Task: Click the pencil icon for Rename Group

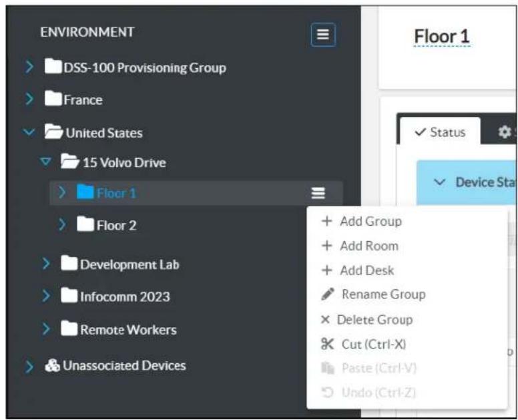Action: (x=327, y=294)
